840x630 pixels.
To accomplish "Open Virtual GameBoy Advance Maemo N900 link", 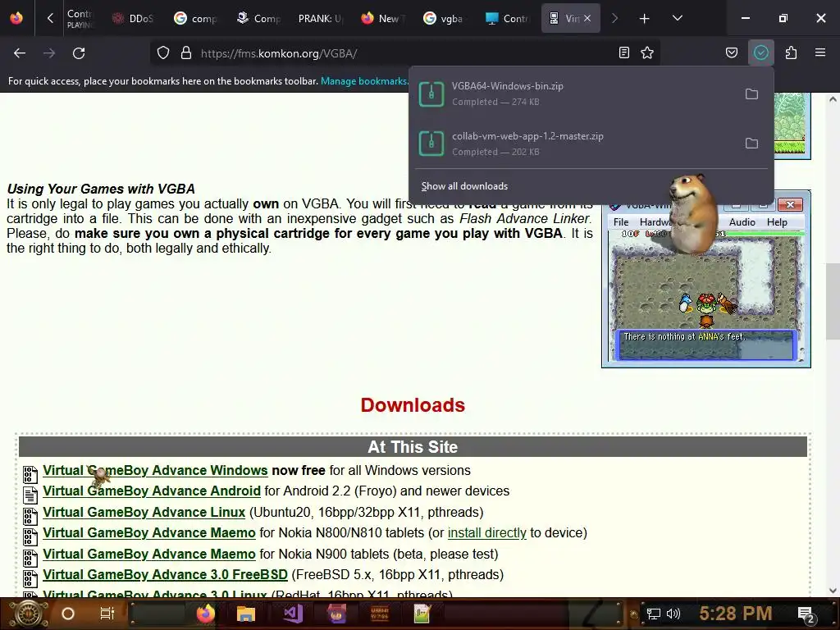I will 149,554.
